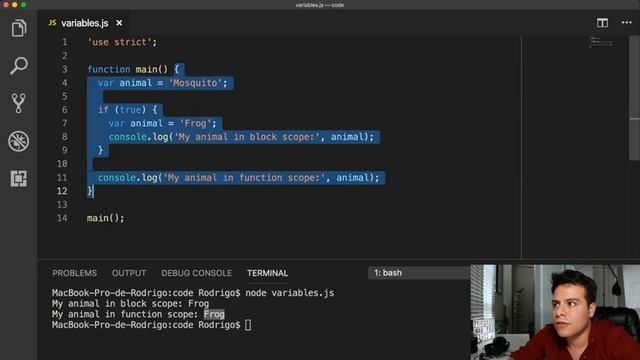Click the editor vertical scrollbar

coord(634,98)
